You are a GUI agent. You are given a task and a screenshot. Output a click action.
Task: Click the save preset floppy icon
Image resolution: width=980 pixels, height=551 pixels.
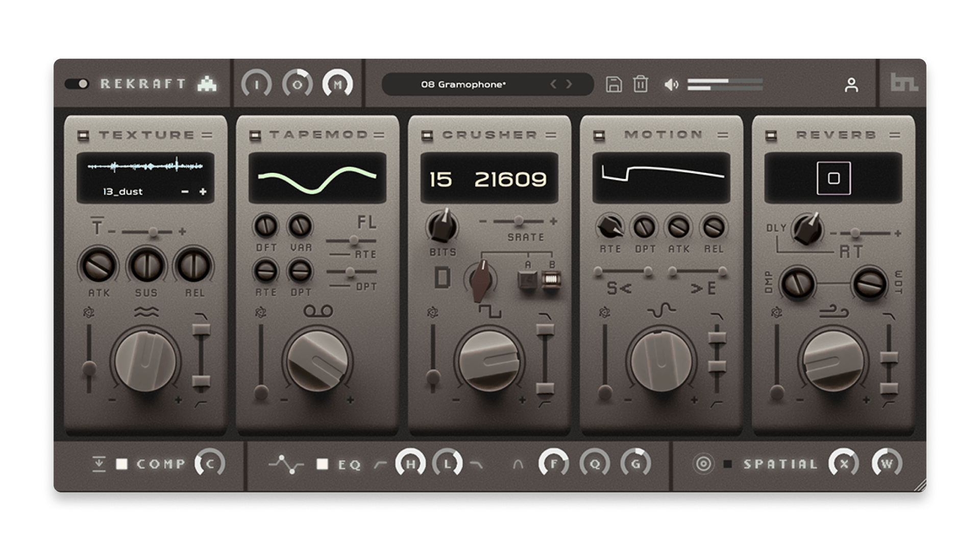pyautogui.click(x=614, y=84)
